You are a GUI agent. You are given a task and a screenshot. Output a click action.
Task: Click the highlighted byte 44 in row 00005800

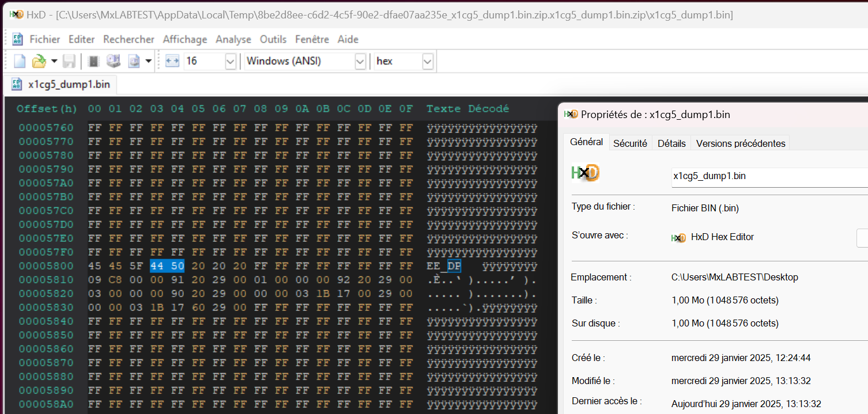[x=157, y=266]
